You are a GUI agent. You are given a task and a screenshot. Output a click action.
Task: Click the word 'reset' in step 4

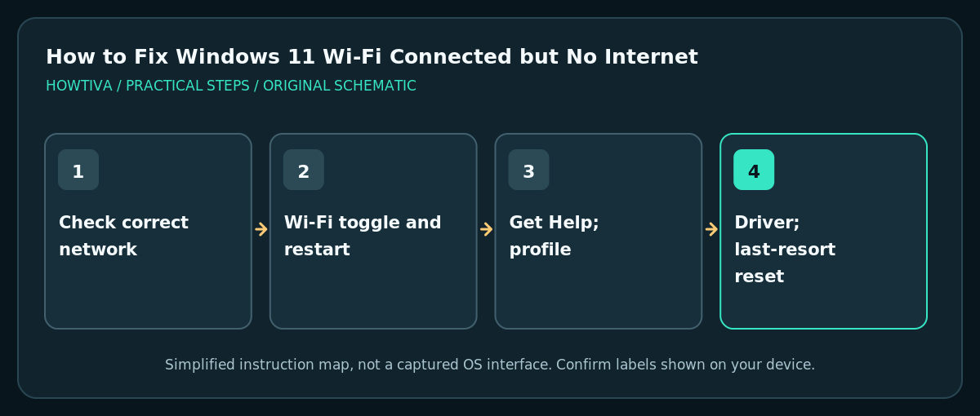(x=759, y=277)
